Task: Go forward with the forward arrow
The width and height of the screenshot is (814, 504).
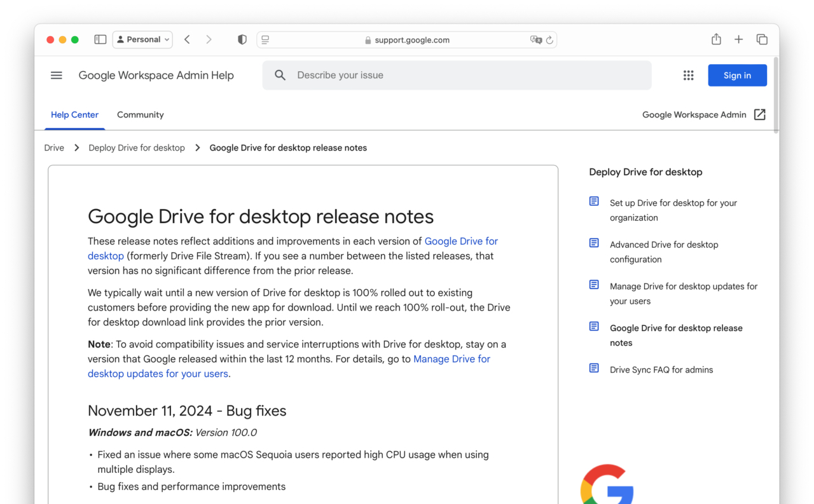Action: (209, 39)
